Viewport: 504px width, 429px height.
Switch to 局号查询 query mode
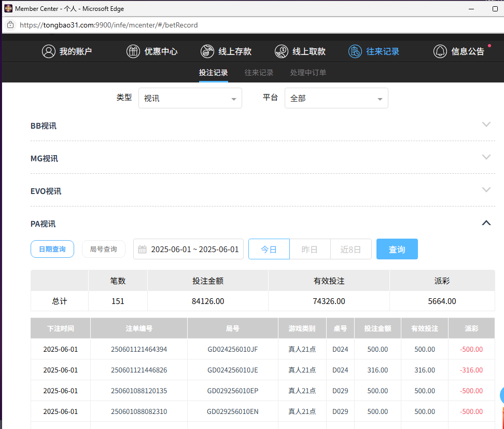(x=104, y=249)
